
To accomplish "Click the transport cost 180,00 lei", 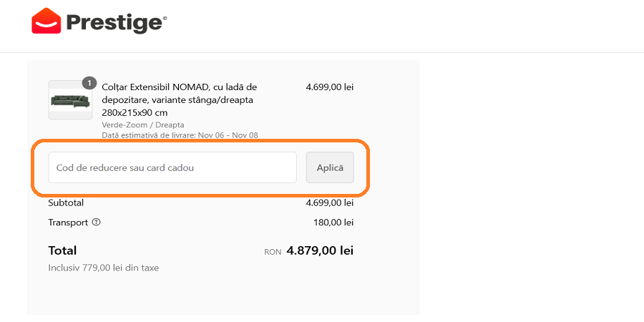I will pyautogui.click(x=333, y=223).
